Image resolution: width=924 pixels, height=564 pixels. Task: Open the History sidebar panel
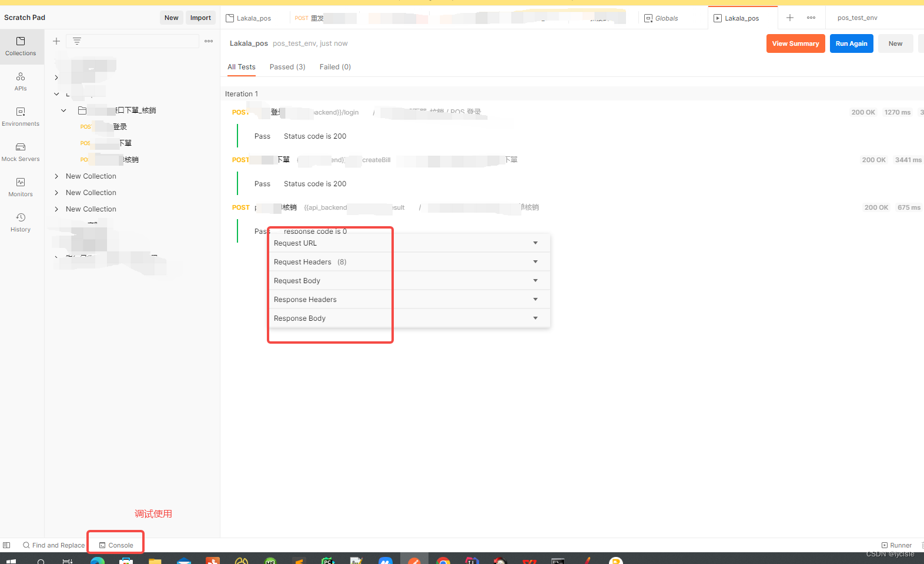point(21,223)
